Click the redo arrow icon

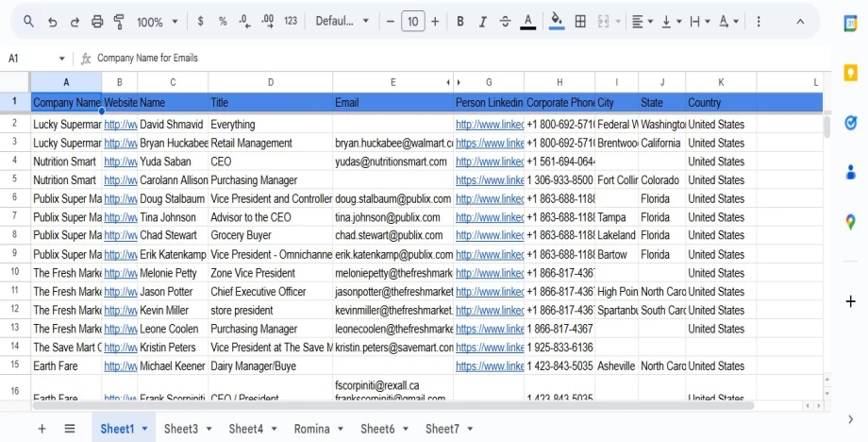pyautogui.click(x=75, y=21)
